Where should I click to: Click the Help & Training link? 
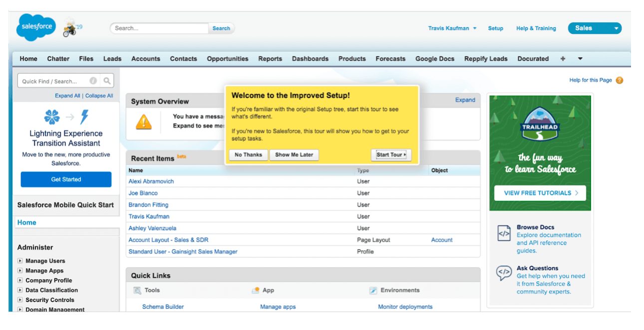536,28
